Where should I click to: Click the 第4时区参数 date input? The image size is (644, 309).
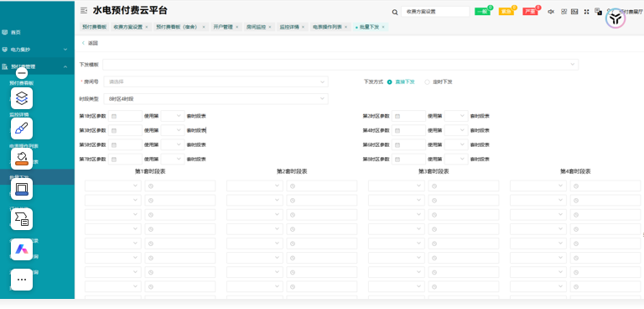[x=408, y=130]
